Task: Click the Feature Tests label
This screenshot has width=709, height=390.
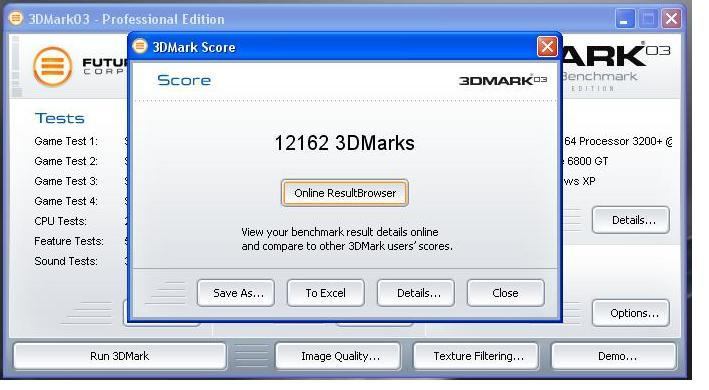Action: [x=69, y=241]
